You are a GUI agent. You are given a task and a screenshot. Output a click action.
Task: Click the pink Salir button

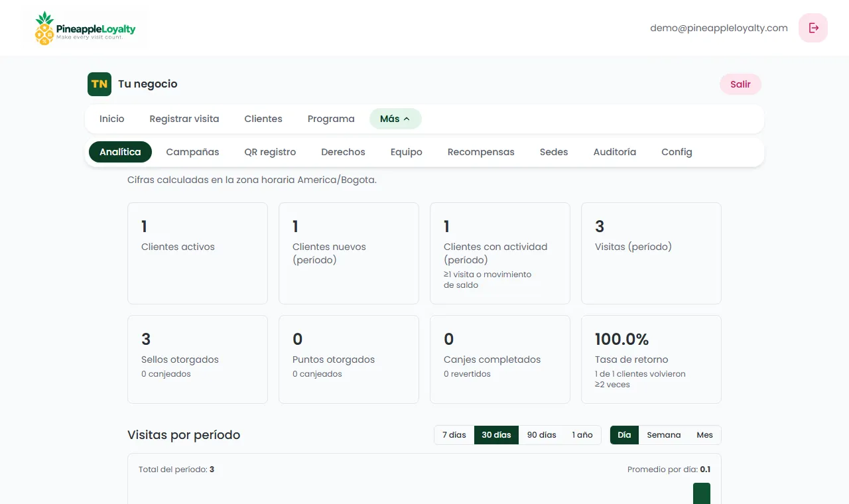(x=740, y=84)
